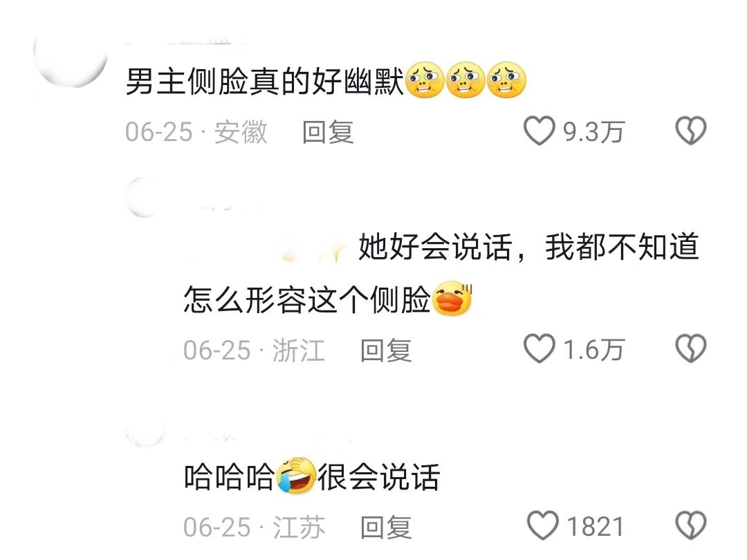This screenshot has height=560, width=747.
Task: Reply to the 安徽 comment
Action: [328, 132]
